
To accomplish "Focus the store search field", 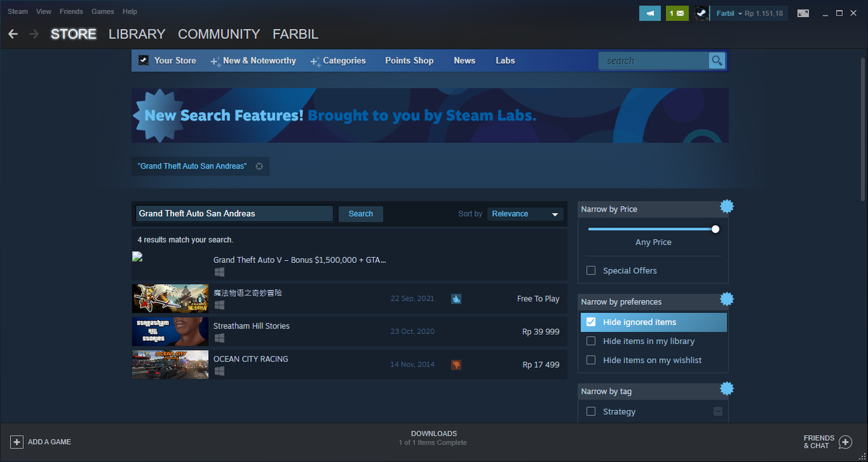I will pyautogui.click(x=654, y=61).
